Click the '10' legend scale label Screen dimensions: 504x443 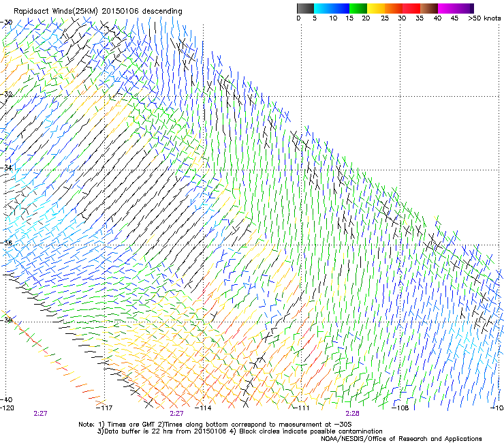[x=333, y=18]
